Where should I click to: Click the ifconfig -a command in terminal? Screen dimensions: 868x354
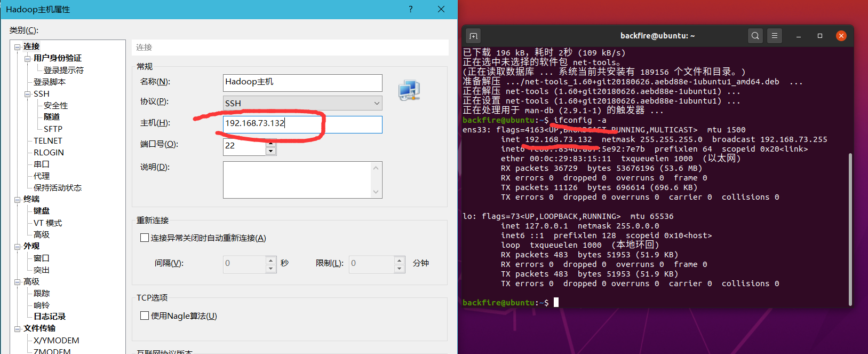pos(580,120)
